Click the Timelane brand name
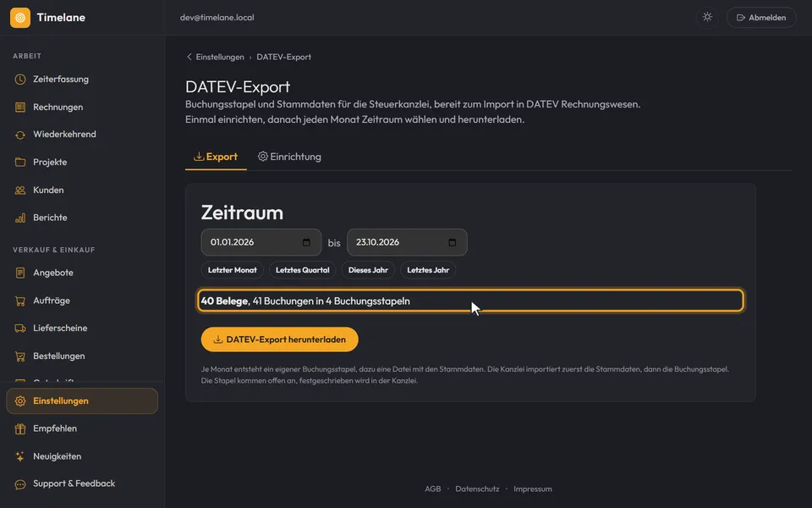This screenshot has width=812, height=508. [x=61, y=18]
